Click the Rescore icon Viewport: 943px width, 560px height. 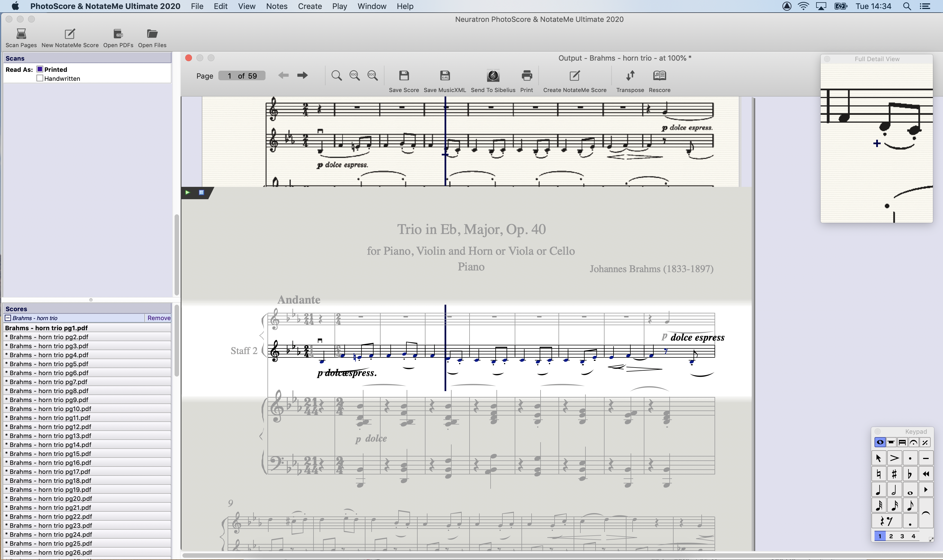point(660,75)
